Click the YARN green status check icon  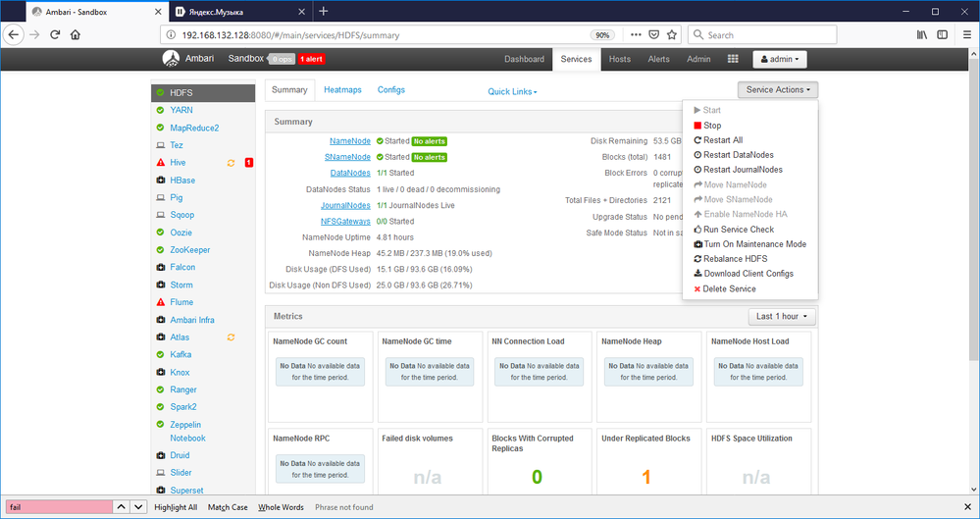161,110
